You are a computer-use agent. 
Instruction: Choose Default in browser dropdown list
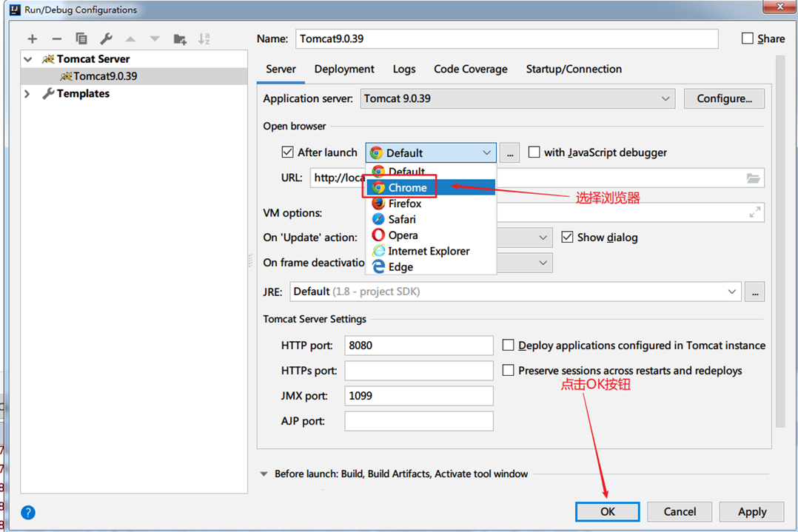431,172
